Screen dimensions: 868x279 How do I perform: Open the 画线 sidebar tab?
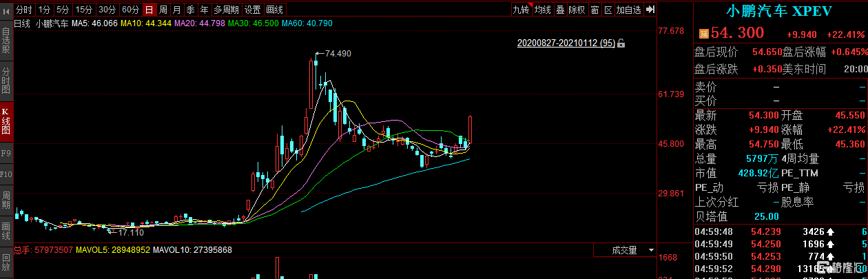pos(6,232)
